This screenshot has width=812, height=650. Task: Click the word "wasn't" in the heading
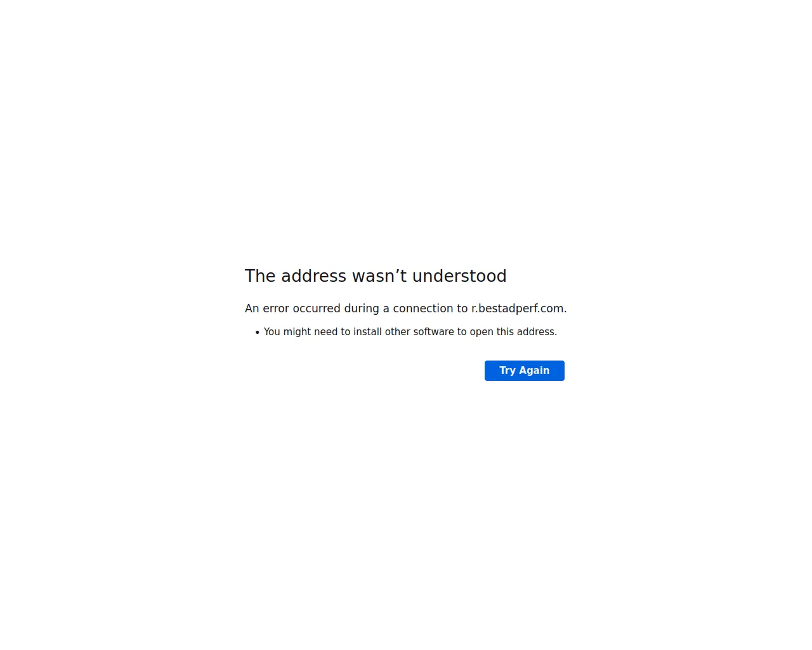point(379,276)
